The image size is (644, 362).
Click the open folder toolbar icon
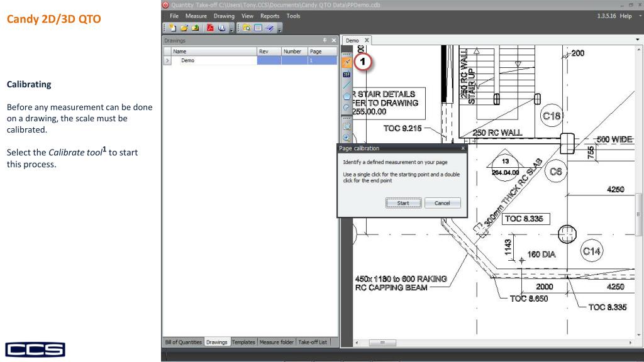(x=184, y=28)
